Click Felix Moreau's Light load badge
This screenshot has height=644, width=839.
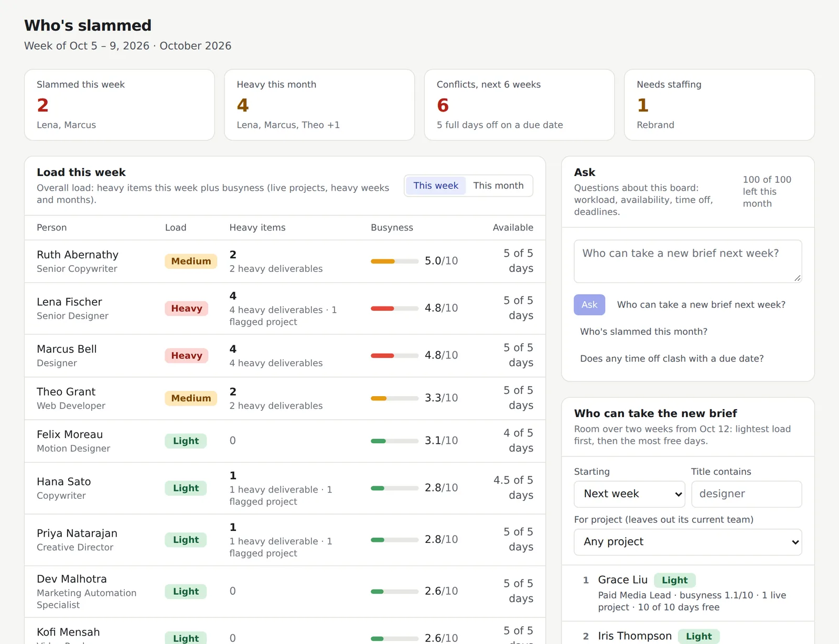click(x=186, y=441)
